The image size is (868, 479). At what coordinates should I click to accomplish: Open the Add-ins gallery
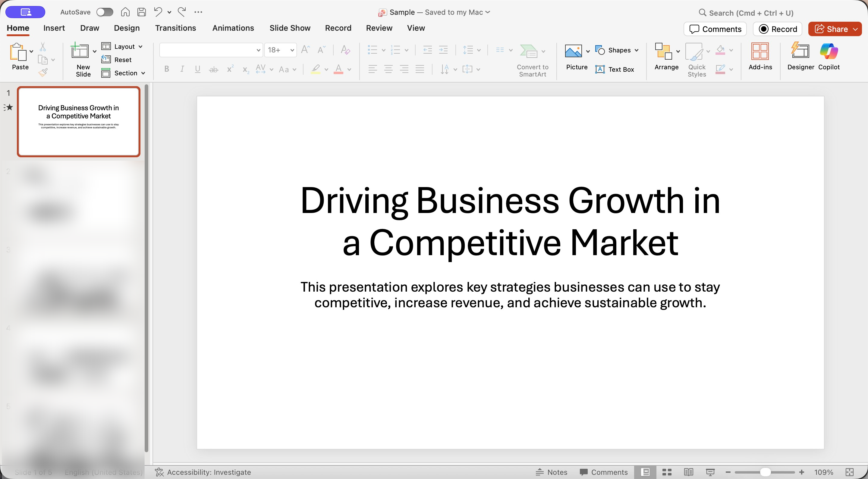click(760, 56)
